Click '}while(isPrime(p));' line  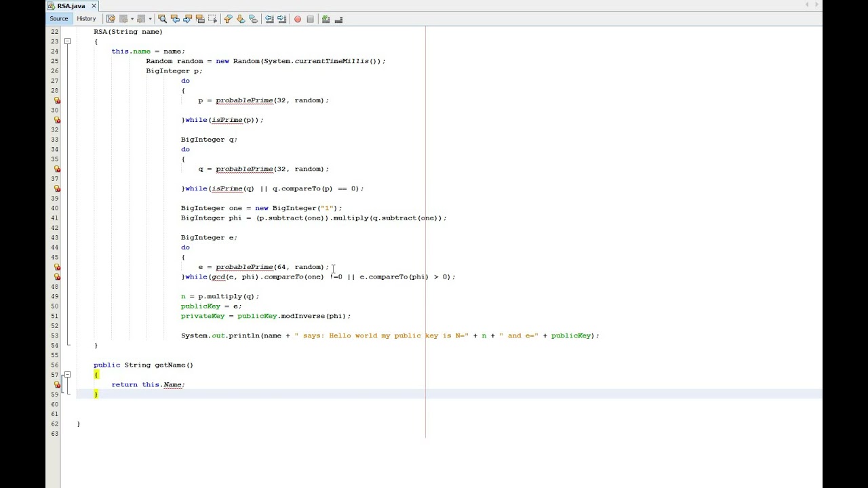pyautogui.click(x=222, y=120)
